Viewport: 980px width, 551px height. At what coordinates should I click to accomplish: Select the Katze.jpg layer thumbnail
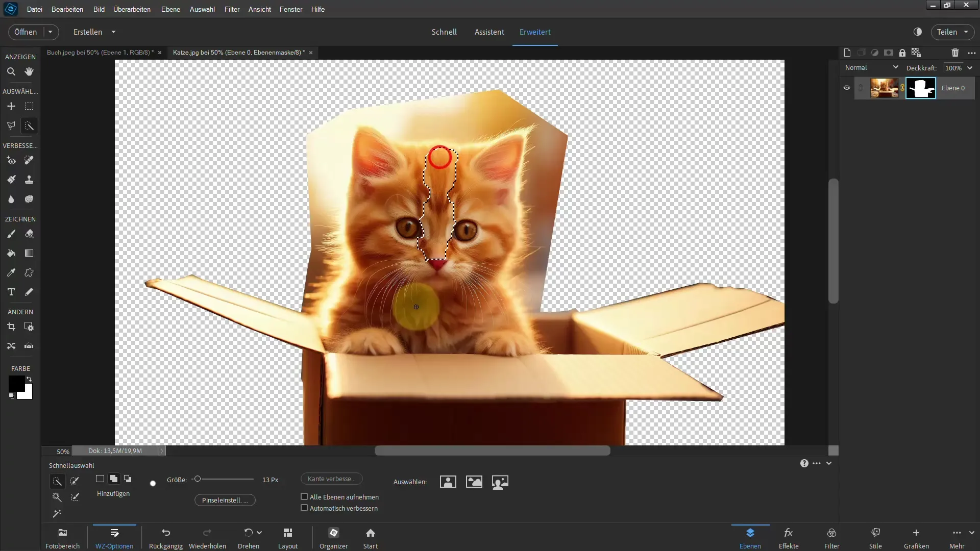(885, 87)
